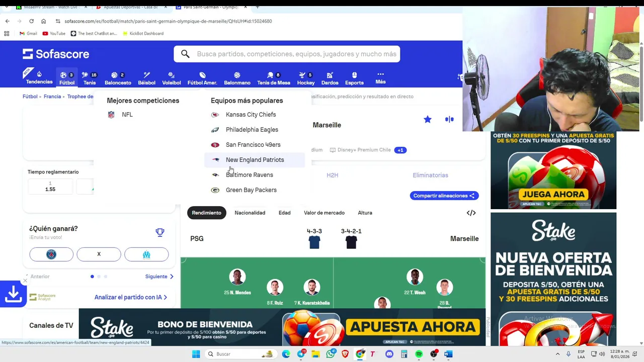Open WhatsApp from the taskbar
644x362 pixels.
331,354
